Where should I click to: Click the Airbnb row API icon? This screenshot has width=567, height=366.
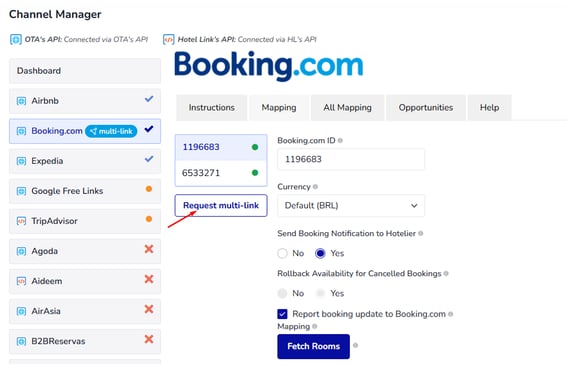(x=21, y=101)
